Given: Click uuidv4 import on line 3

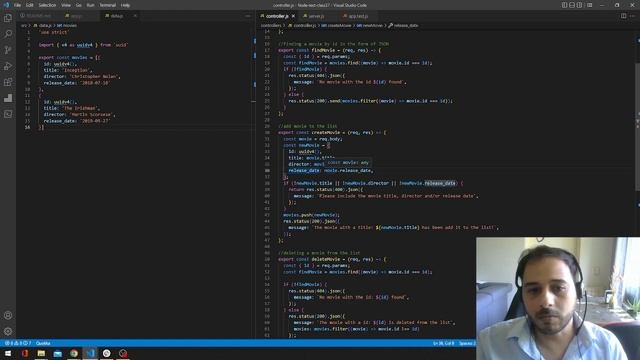Looking at the screenshot, I should (84, 45).
